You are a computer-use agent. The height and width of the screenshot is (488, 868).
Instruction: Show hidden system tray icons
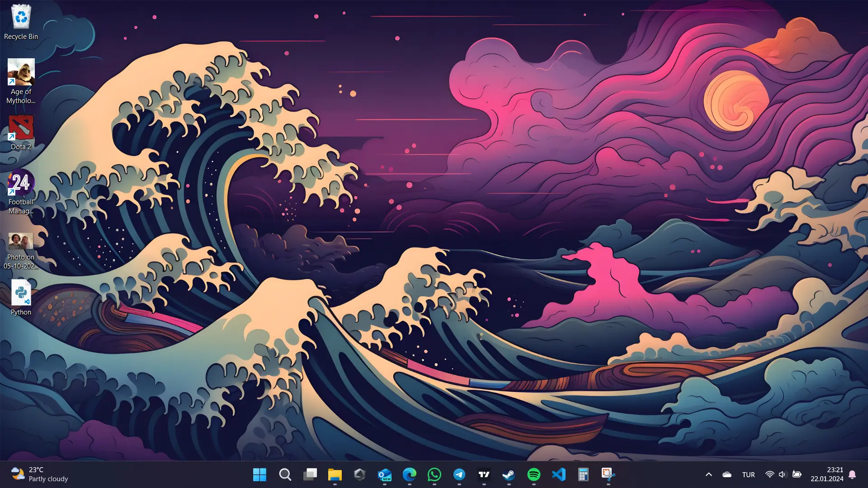[709, 474]
